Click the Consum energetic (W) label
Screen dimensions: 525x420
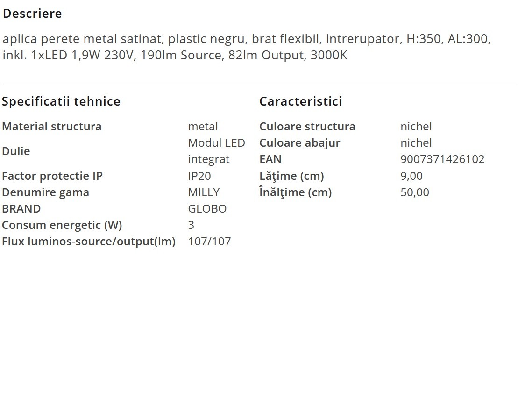pyautogui.click(x=62, y=225)
